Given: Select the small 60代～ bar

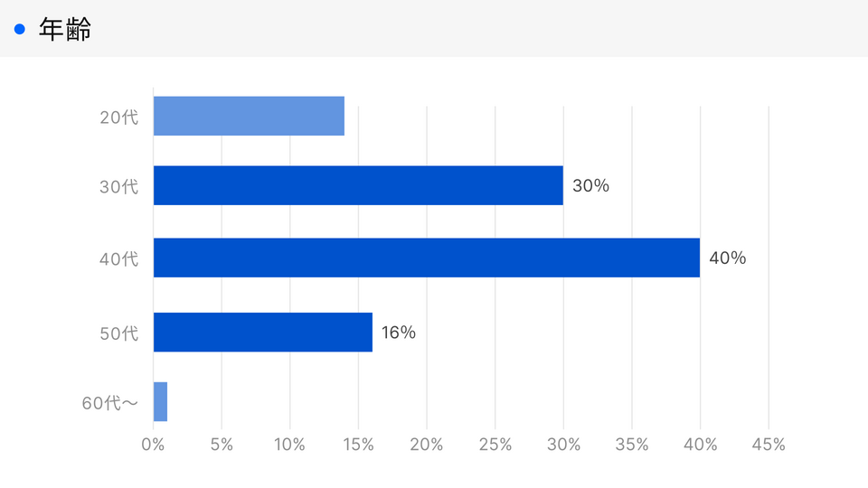Looking at the screenshot, I should (x=160, y=401).
